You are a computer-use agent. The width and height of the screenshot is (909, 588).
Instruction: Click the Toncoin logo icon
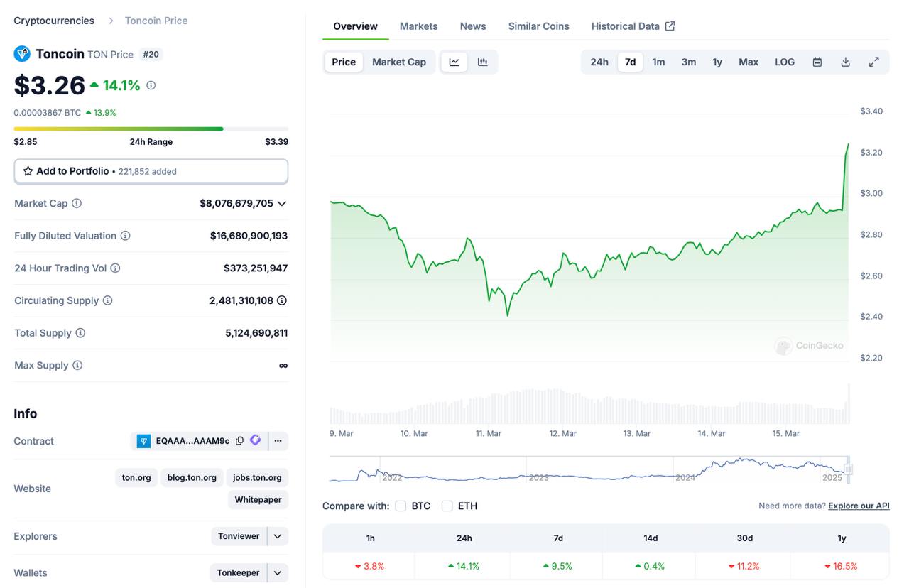click(x=22, y=54)
